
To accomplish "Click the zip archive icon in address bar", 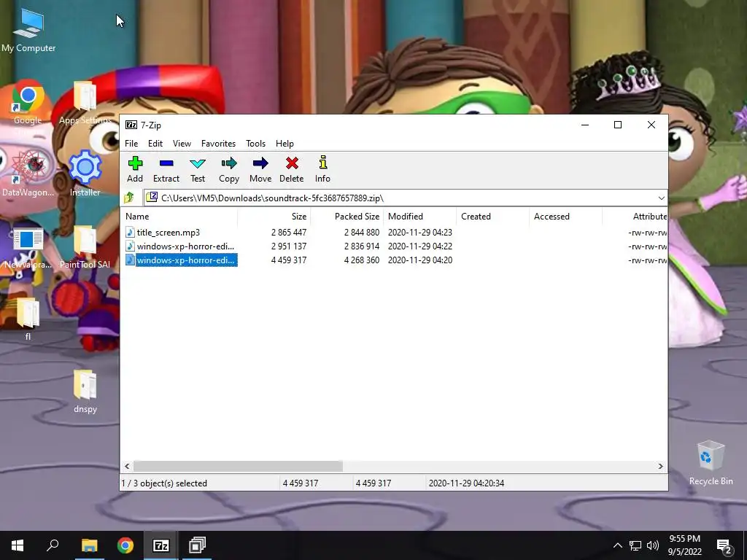I will (152, 197).
